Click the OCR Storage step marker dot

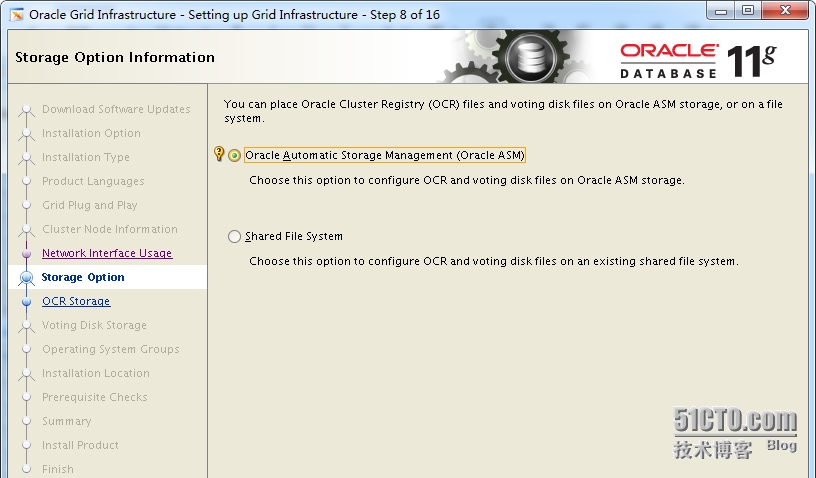point(27,302)
